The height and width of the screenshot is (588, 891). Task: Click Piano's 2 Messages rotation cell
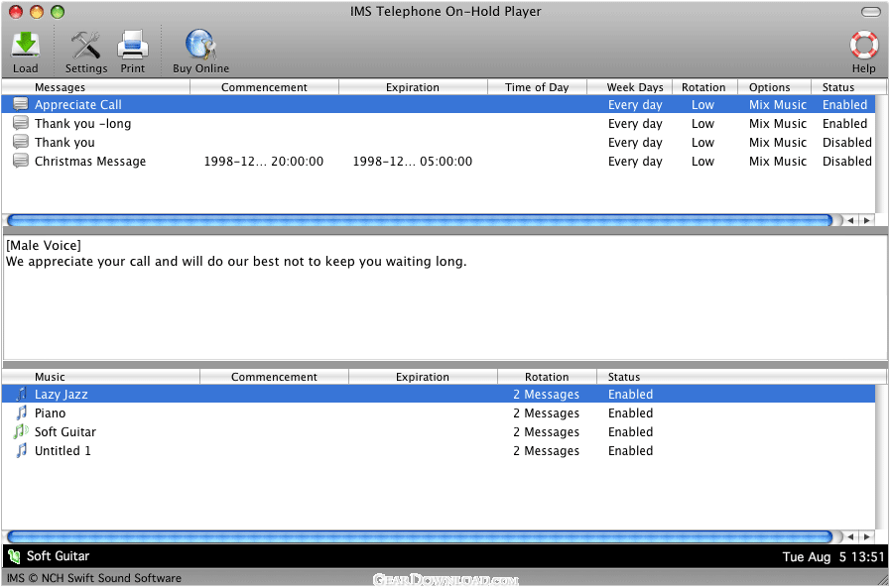[546, 413]
